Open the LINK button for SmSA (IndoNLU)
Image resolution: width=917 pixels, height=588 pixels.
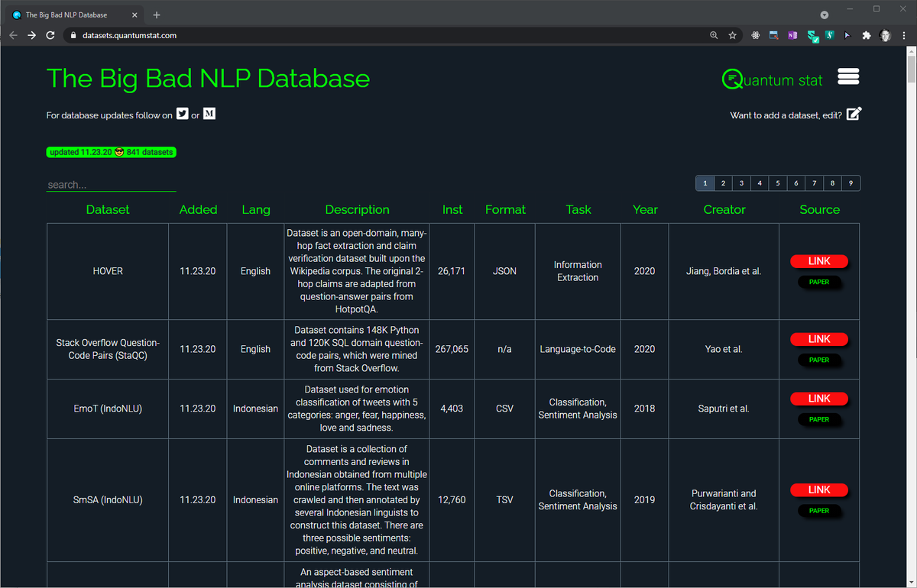pos(819,489)
